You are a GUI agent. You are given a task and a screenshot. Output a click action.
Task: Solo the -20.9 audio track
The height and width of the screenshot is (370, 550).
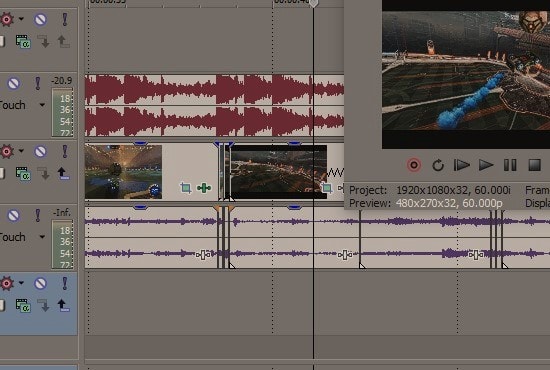pyautogui.click(x=38, y=83)
